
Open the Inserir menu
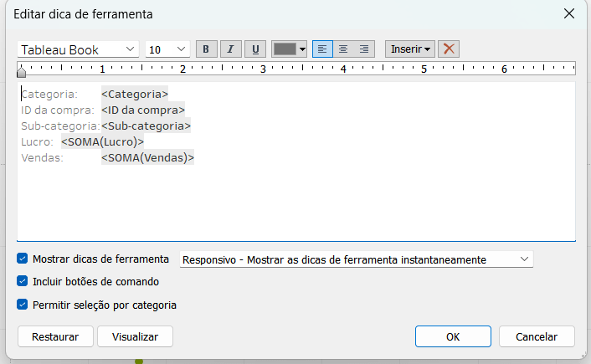pyautogui.click(x=410, y=49)
